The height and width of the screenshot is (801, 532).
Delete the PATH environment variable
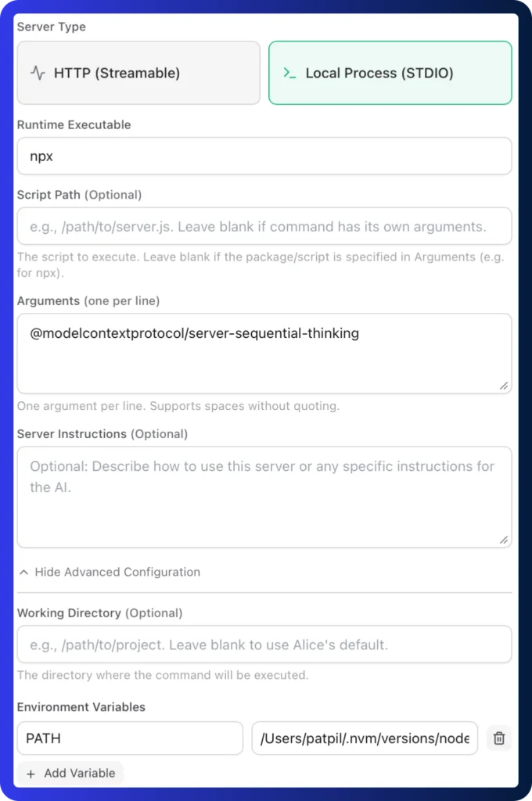point(499,738)
